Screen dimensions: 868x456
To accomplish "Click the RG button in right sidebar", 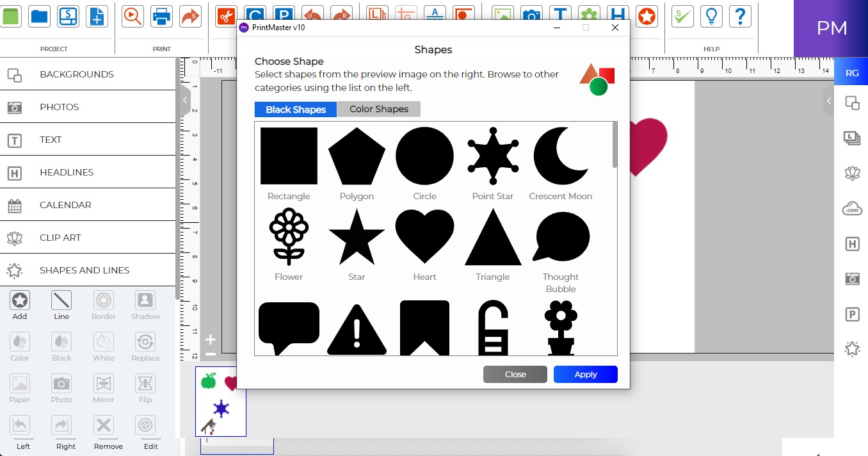I will pyautogui.click(x=852, y=73).
